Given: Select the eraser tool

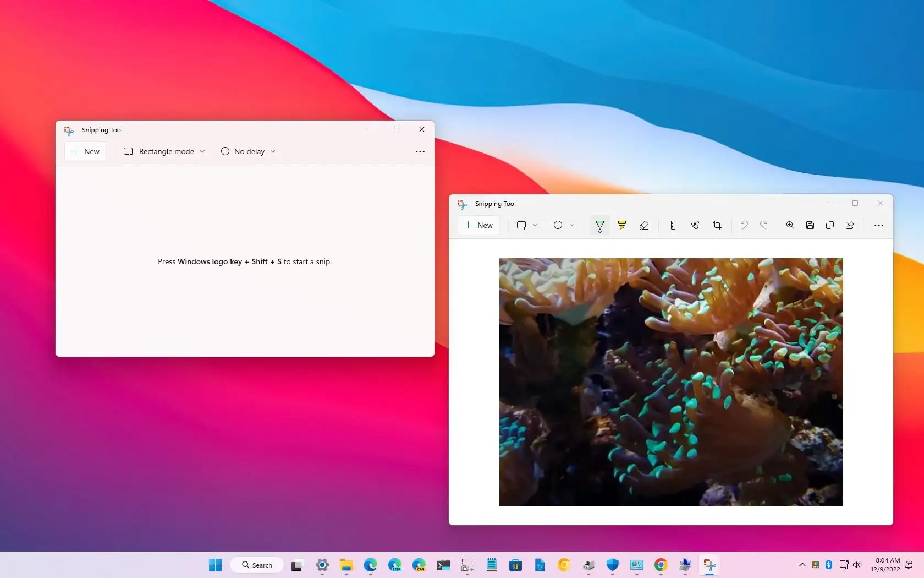Looking at the screenshot, I should (x=644, y=225).
